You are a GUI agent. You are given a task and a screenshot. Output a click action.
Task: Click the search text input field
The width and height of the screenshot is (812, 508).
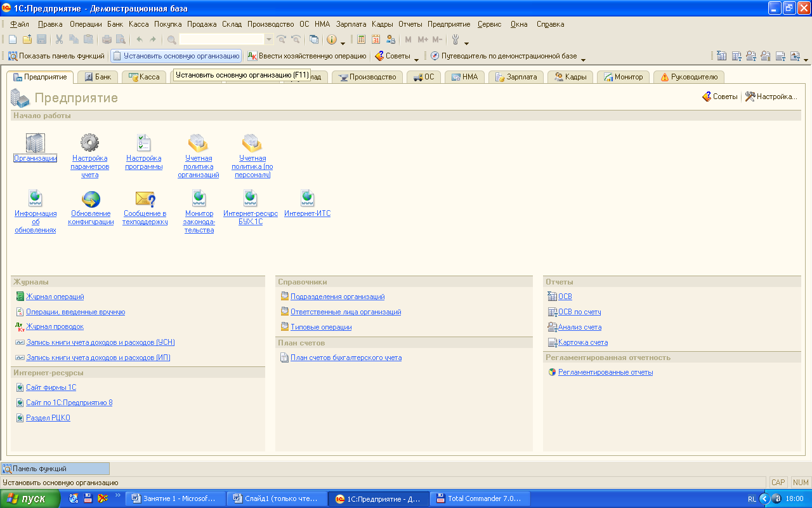click(221, 39)
